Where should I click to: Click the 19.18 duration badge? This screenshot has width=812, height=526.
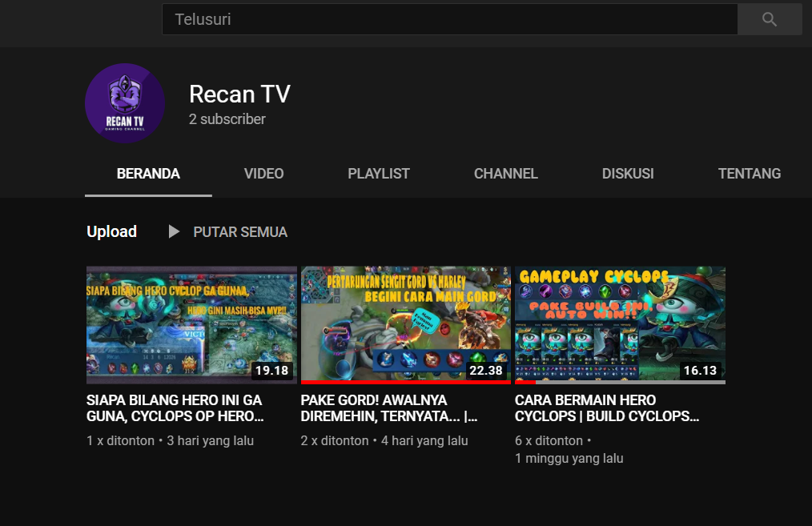(272, 370)
